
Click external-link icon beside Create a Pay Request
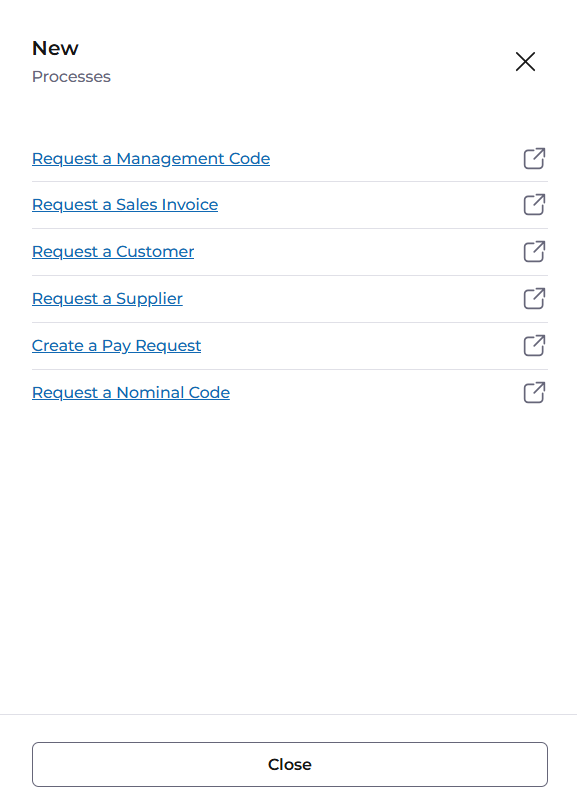534,346
